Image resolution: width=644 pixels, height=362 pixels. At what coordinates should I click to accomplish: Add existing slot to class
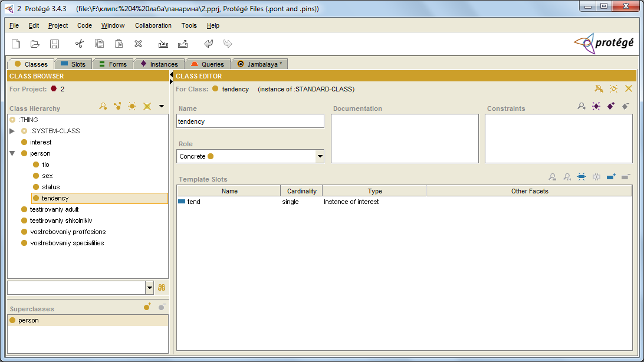click(x=611, y=177)
